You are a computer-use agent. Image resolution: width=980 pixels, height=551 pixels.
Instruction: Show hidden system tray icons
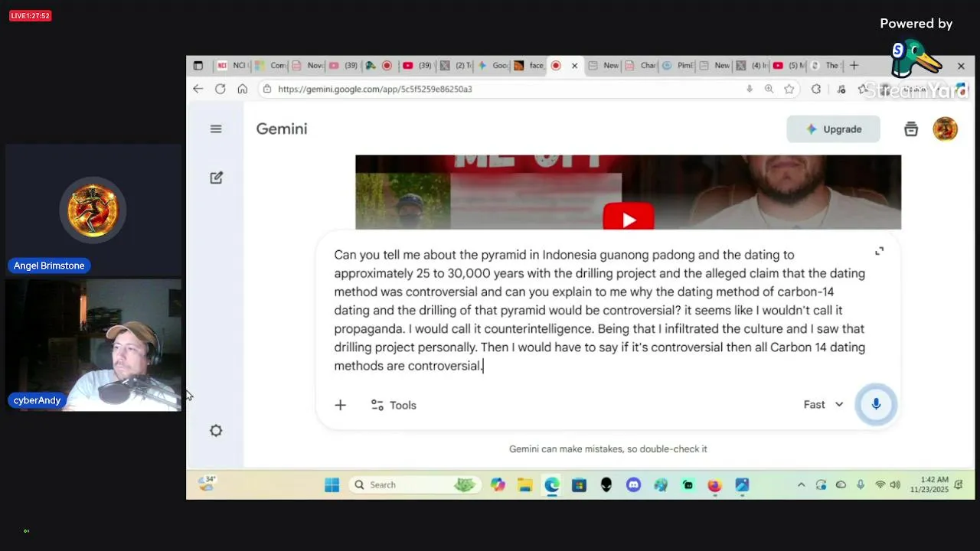801,484
